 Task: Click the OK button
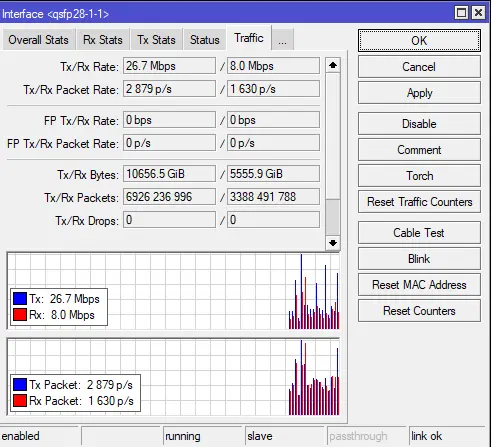click(x=419, y=41)
